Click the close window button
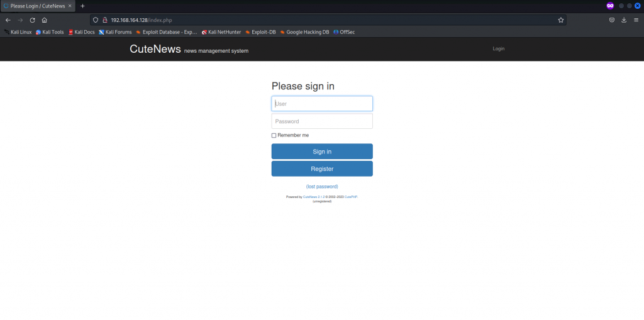The image size is (644, 320). coord(638,6)
